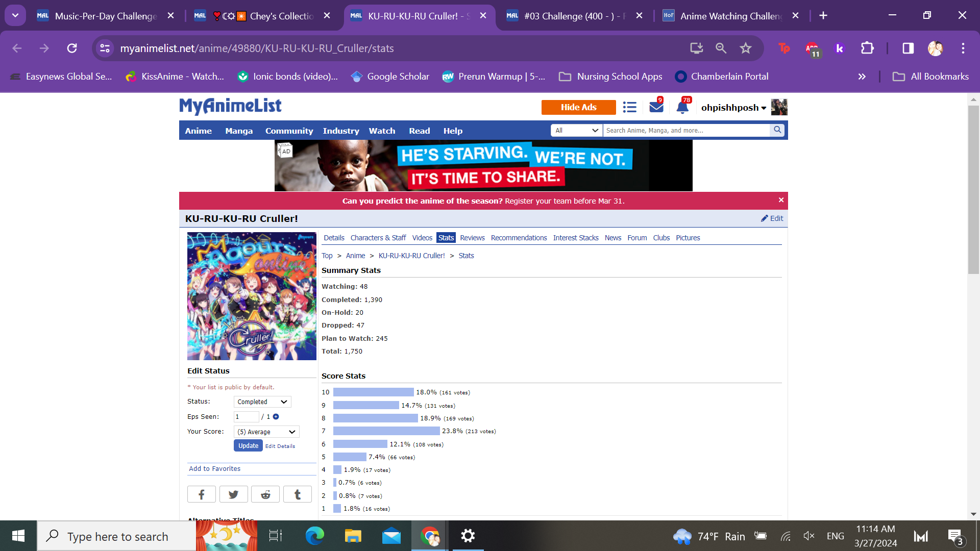Open Your Score dropdown
Viewport: 980px width, 551px height.
click(266, 432)
